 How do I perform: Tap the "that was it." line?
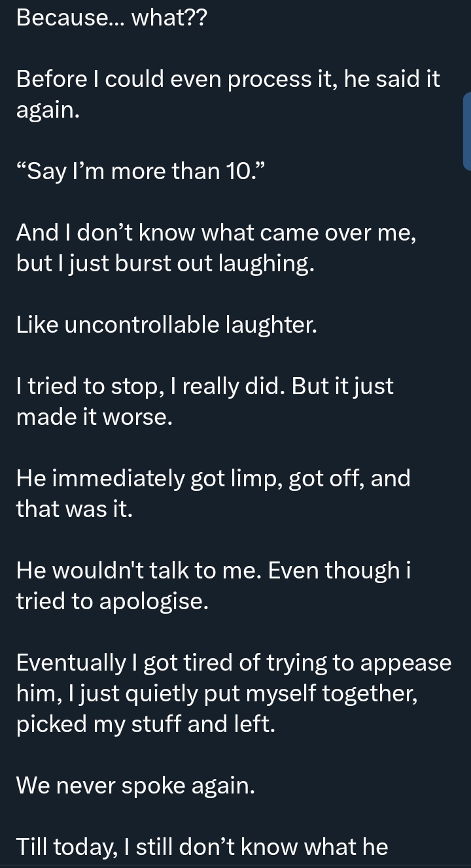74,509
